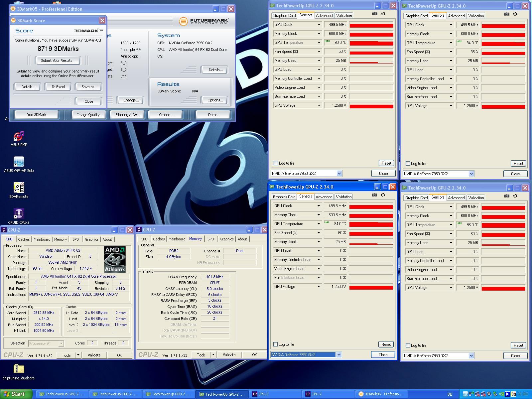Click the screenshot camera icon in GPU-Z showing 90.0 °C

[375, 14]
